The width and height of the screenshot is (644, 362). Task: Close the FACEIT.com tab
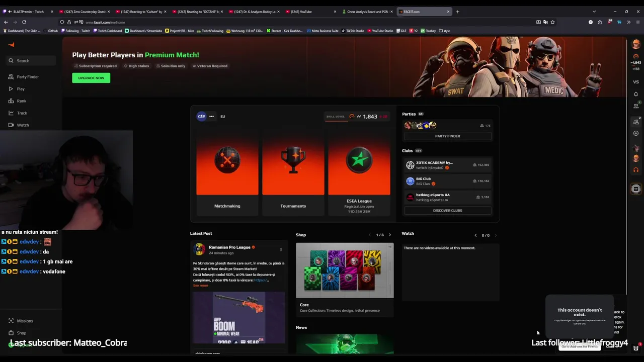coord(448,12)
